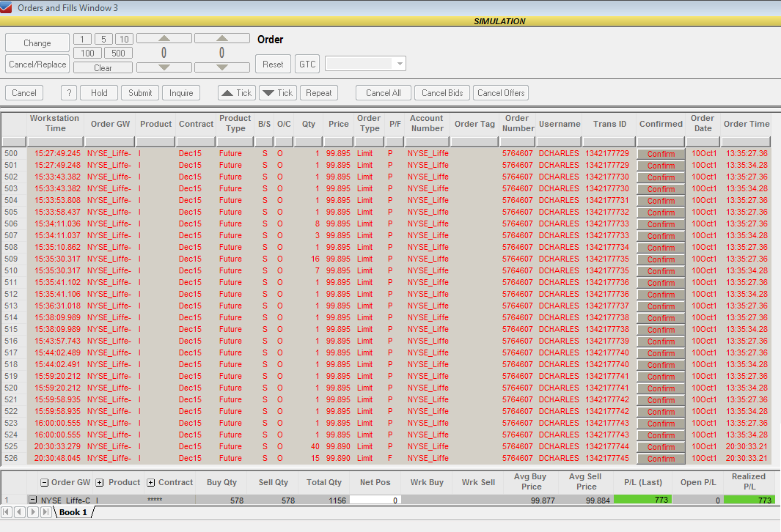Click Cancel Bids button
Image resolution: width=781 pixels, height=532 pixels.
(x=442, y=93)
